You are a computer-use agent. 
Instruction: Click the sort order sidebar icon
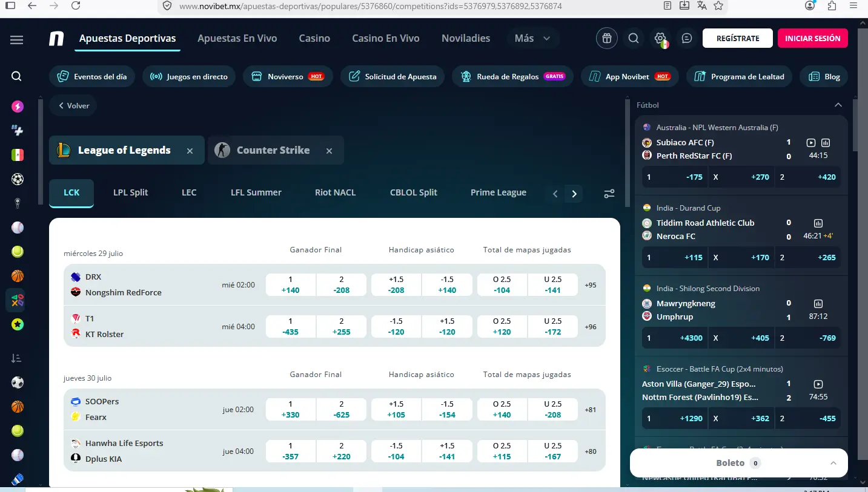click(17, 358)
